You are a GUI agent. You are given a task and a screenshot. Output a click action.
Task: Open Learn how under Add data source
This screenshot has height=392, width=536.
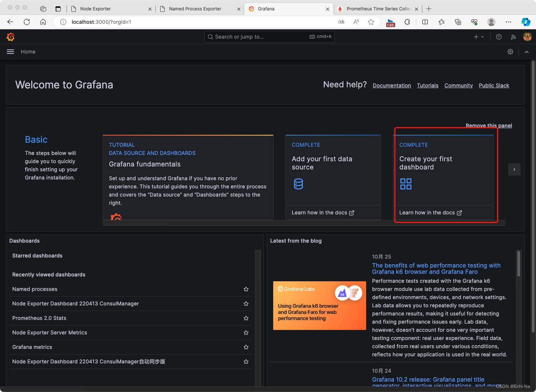click(323, 213)
